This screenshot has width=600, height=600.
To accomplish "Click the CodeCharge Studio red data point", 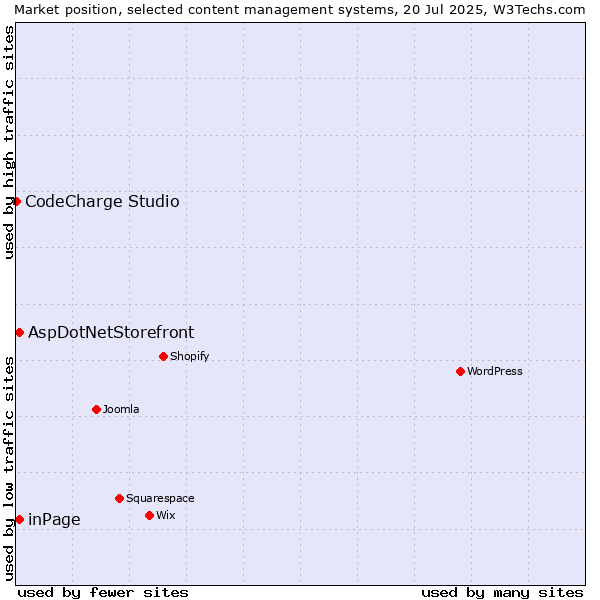I will pyautogui.click(x=17, y=201).
